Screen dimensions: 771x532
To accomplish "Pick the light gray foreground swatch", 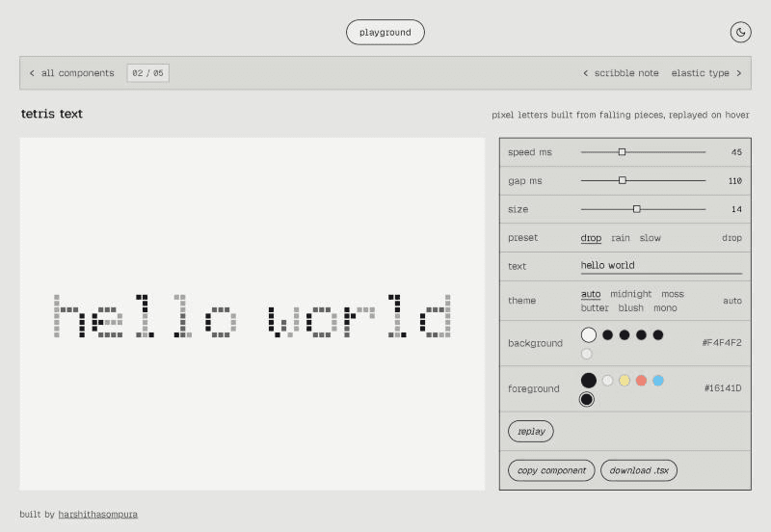I will 608,380.
